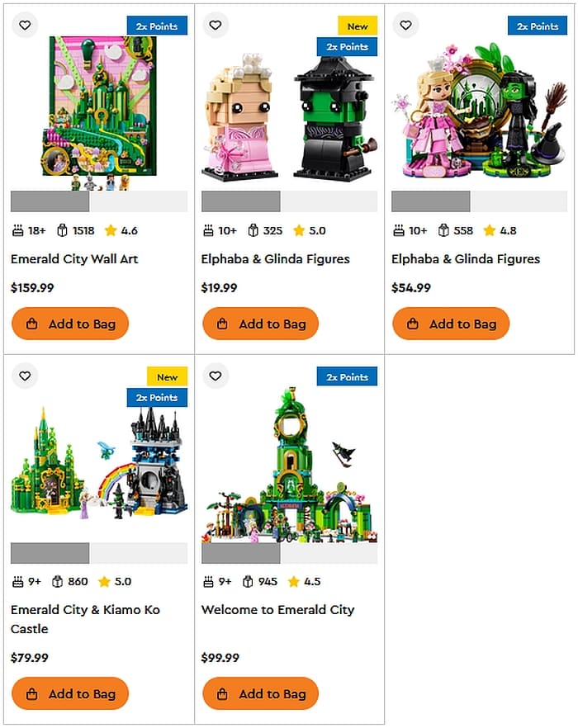Click heart icon on Emerald City & Kiamo Ko Castle
The width and height of the screenshot is (578, 728).
click(x=25, y=376)
